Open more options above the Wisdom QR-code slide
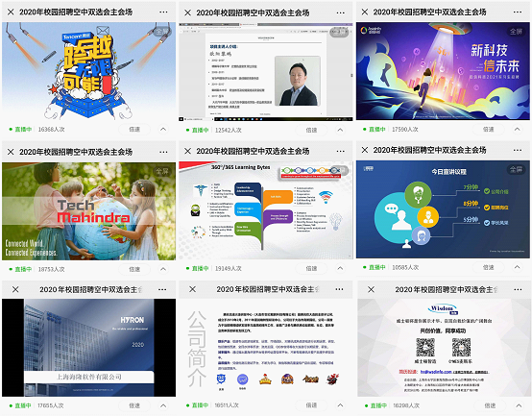The height and width of the screenshot is (416, 532). pyautogui.click(x=518, y=289)
